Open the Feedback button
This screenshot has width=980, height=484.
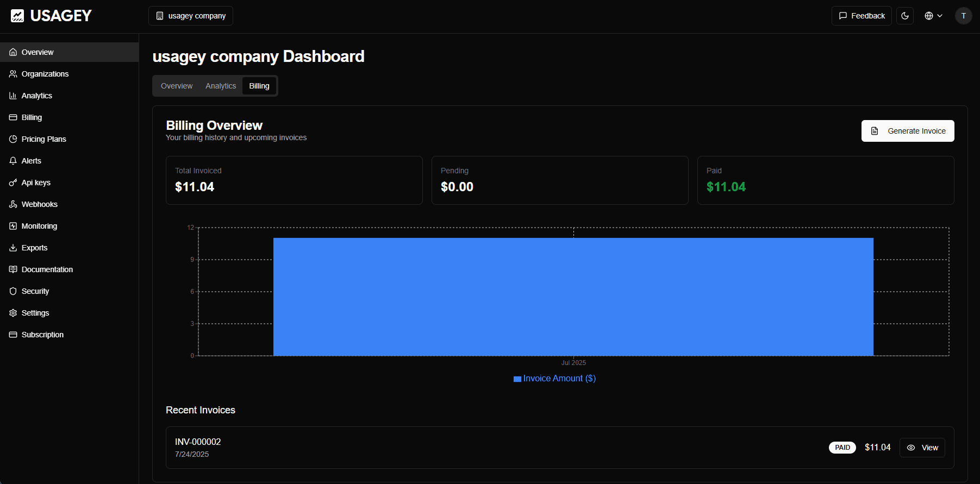(x=862, y=16)
